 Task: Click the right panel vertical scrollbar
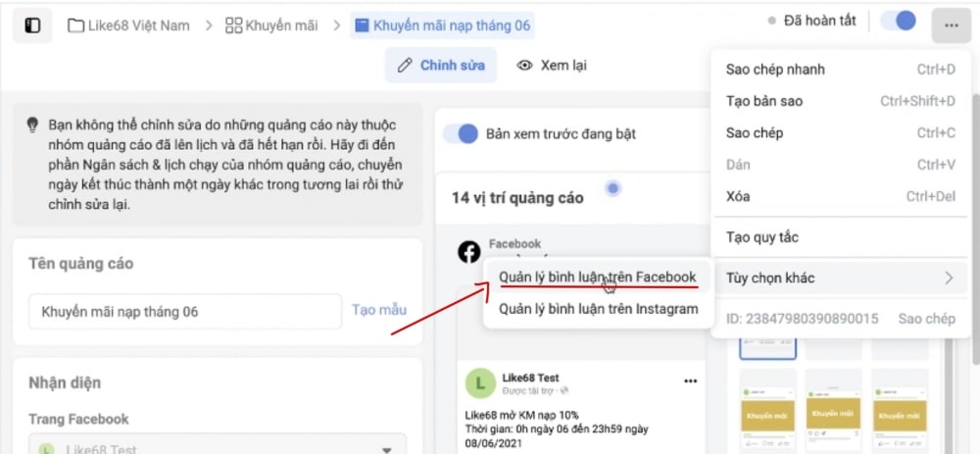(x=976, y=228)
